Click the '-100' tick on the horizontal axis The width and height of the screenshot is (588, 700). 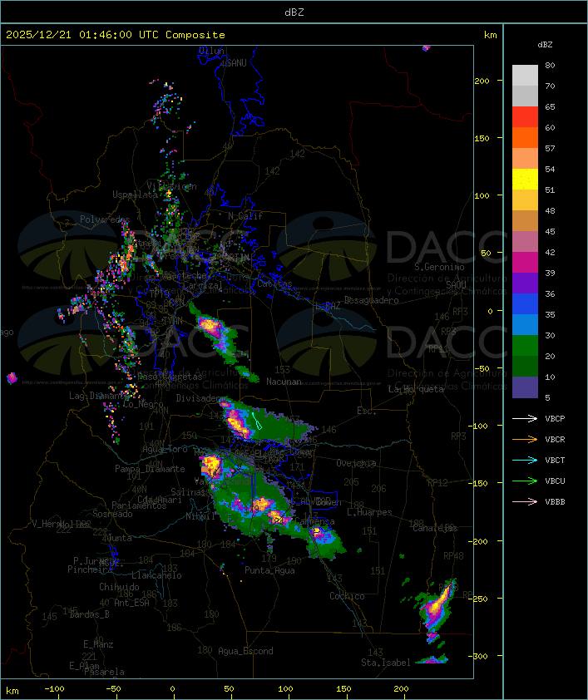54,689
